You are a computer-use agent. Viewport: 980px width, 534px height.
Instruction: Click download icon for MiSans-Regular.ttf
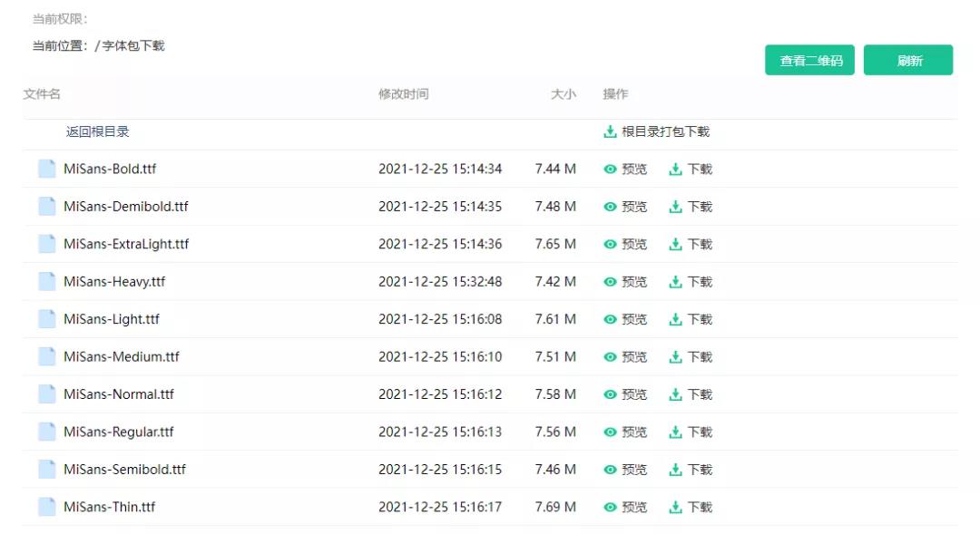click(x=675, y=432)
